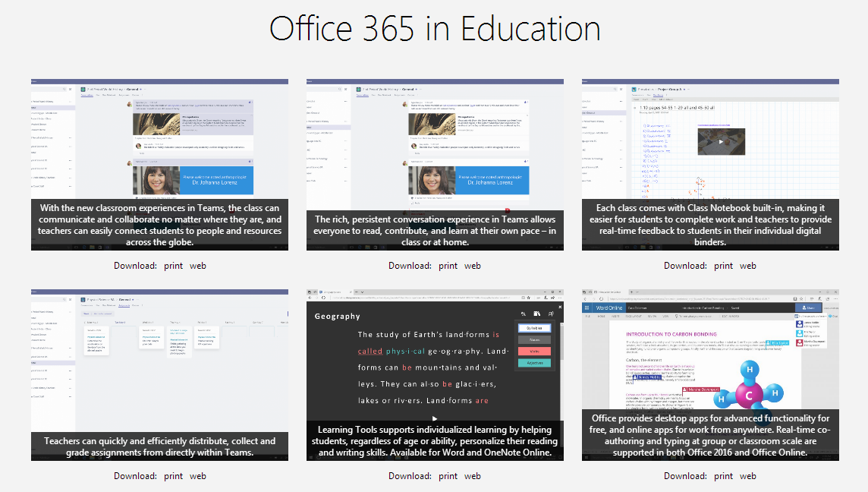
Task: Play the embedded video in Class Notebook page
Action: click(722, 141)
